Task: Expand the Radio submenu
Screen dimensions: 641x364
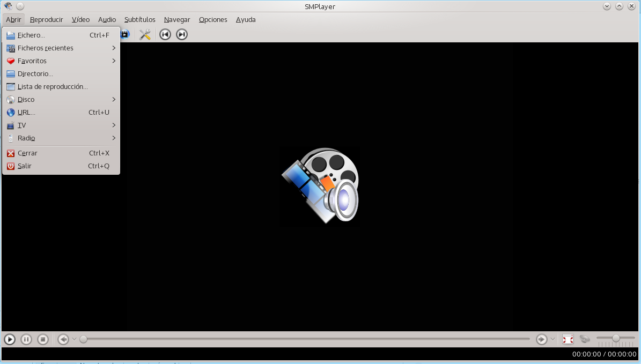Action: click(61, 138)
